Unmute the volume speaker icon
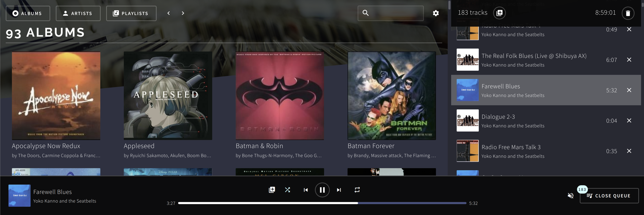Viewport: 644px width, 215px height. (571, 195)
